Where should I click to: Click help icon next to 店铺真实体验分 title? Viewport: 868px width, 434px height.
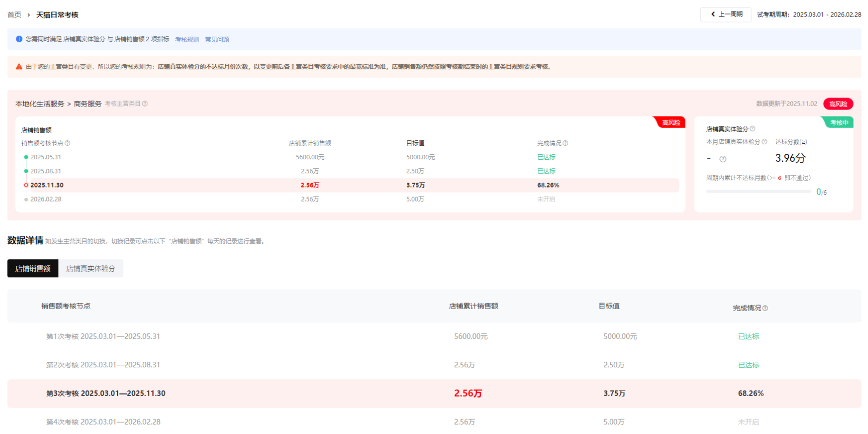[752, 129]
